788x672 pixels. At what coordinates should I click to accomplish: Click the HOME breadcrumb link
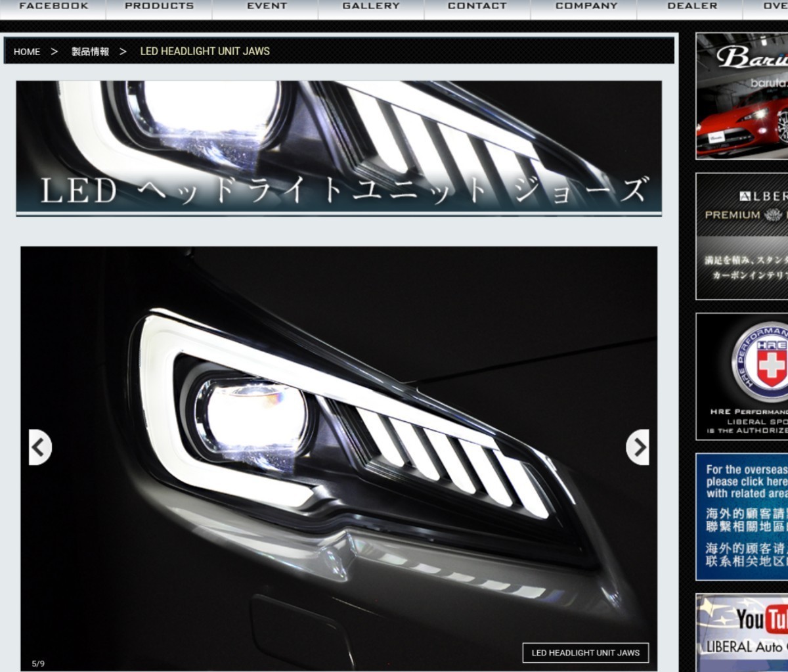coord(27,51)
